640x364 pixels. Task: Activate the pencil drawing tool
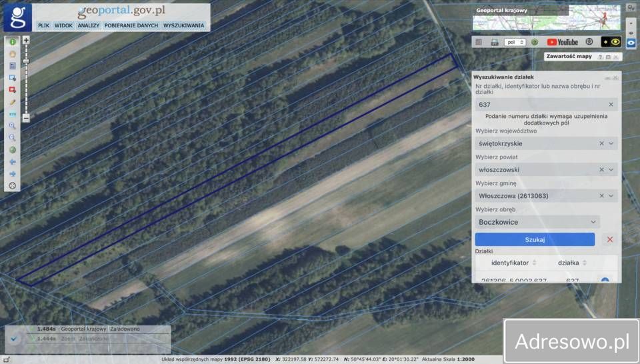point(13,102)
